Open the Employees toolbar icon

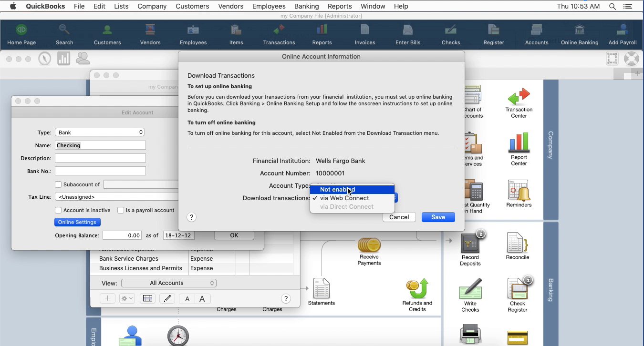point(193,34)
